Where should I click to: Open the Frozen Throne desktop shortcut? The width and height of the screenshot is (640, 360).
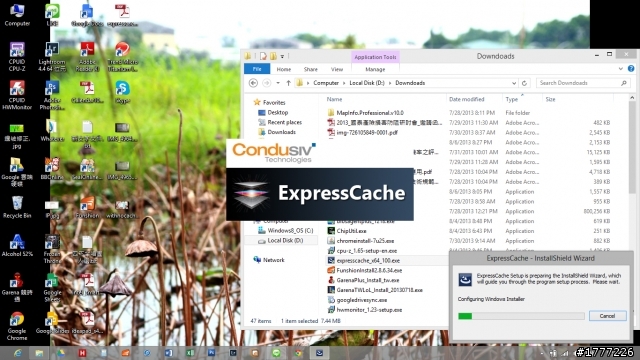pyautogui.click(x=52, y=249)
